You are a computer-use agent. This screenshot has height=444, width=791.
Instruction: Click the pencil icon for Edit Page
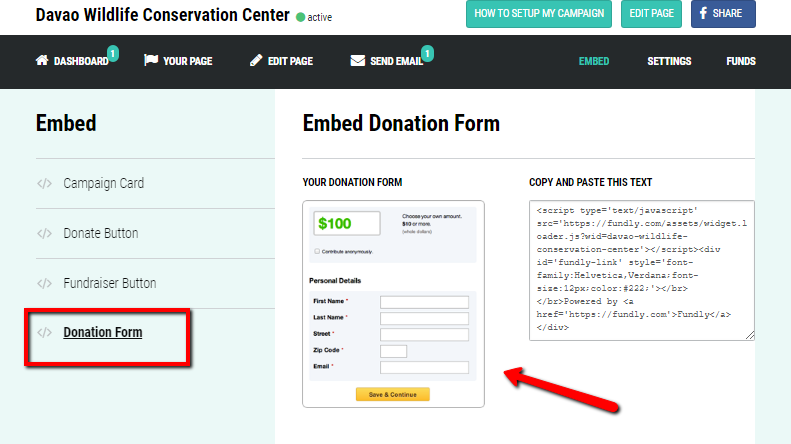pos(256,61)
